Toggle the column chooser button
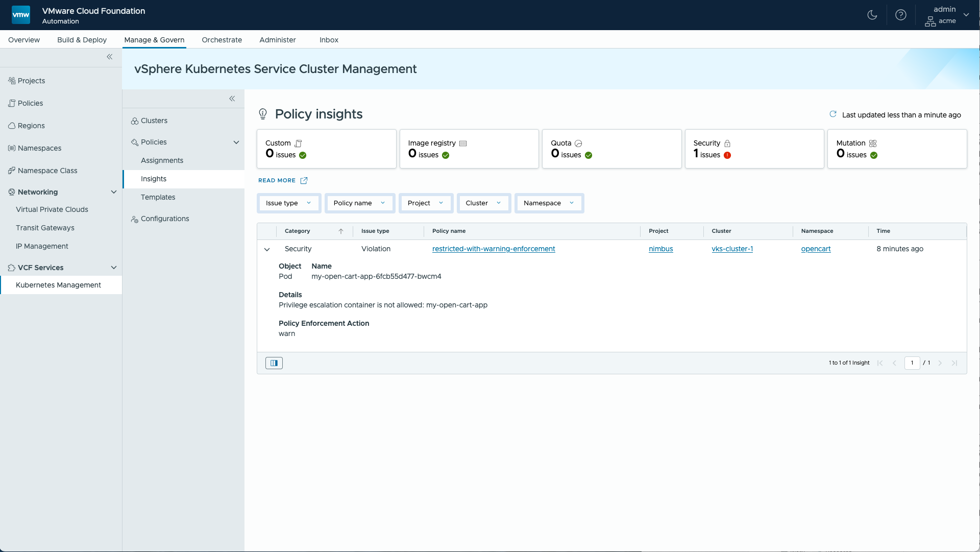980x552 pixels. 274,363
